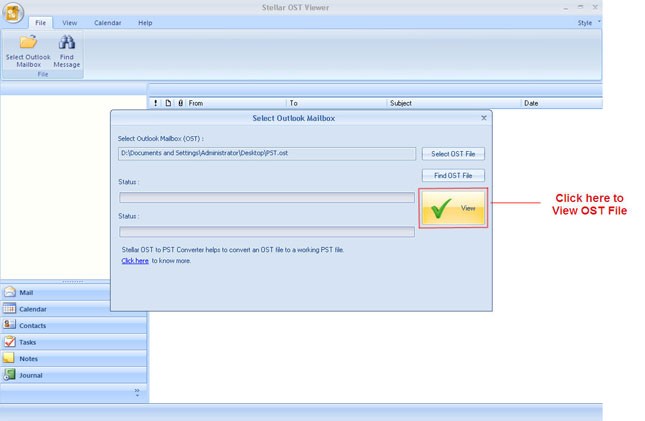Expand the navigation pane configure chevron
The height and width of the screenshot is (421, 645).
pos(137,392)
